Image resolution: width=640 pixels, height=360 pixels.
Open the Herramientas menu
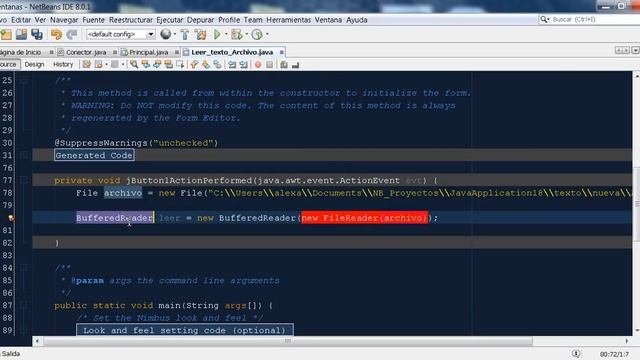point(289,20)
